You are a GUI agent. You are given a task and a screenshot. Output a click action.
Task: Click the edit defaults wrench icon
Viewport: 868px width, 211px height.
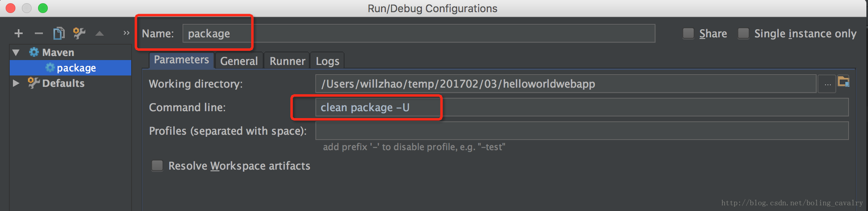tap(79, 33)
